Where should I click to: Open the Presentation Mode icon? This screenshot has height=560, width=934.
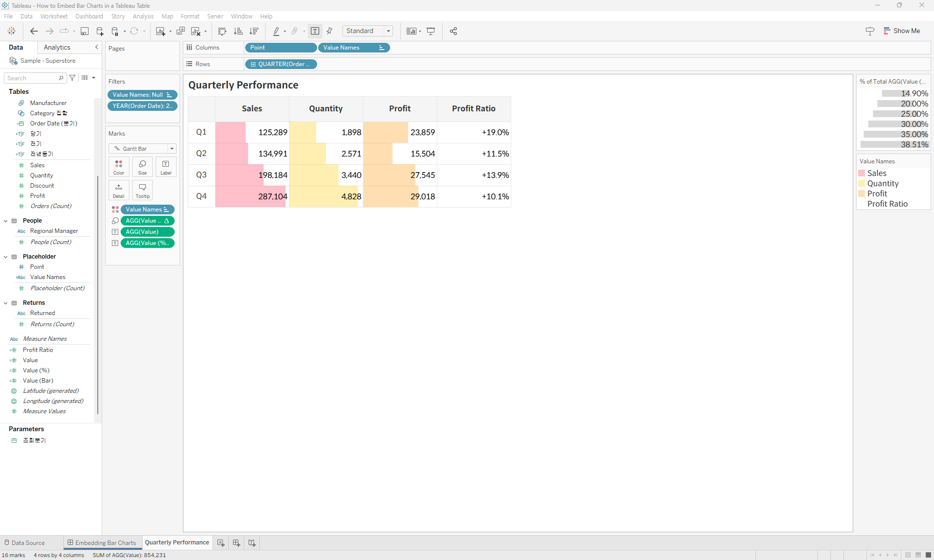(x=431, y=31)
